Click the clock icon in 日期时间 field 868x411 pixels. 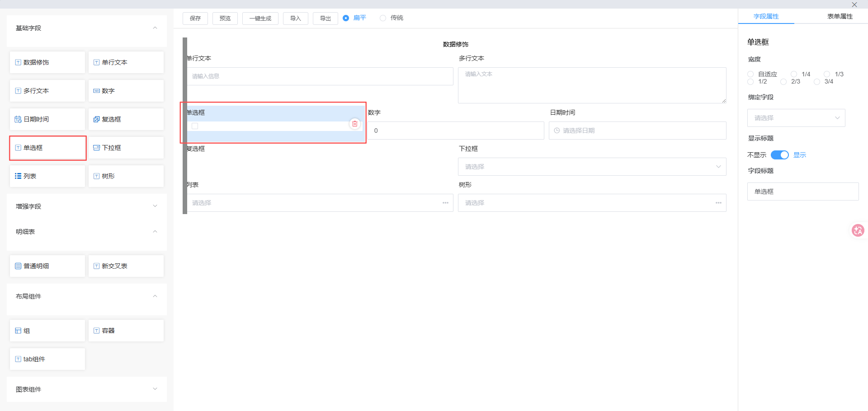click(557, 131)
